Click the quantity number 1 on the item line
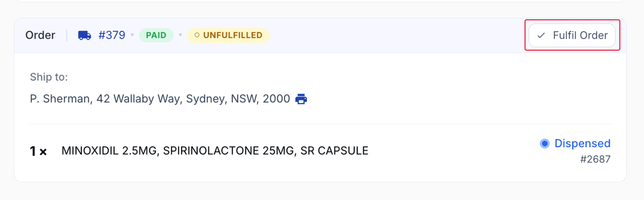Screen dimensions: 644x200 pos(33,151)
